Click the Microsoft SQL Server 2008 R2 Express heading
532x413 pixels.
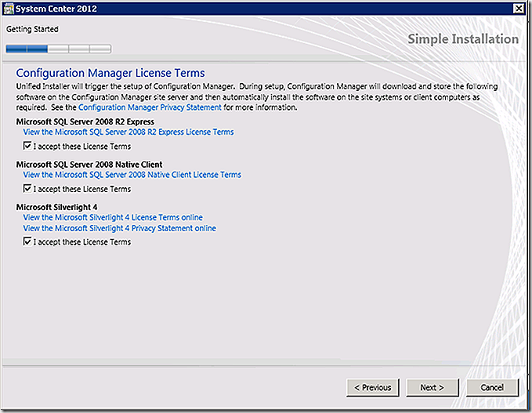(x=85, y=121)
